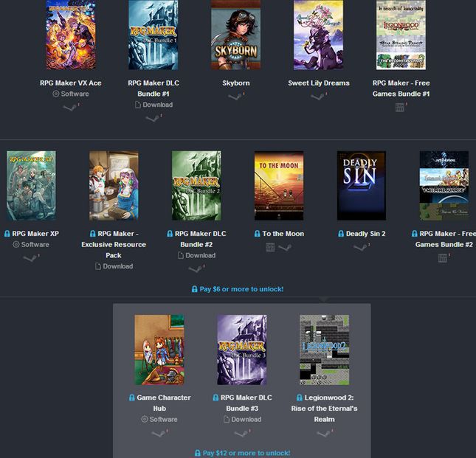This screenshot has width=476, height=458.
Task: Click the Software disc icon under Game Character Hub
Action: coord(145,419)
